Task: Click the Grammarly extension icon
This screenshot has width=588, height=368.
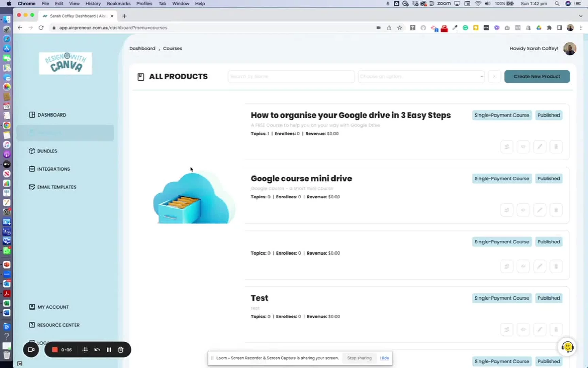Action: click(x=465, y=28)
